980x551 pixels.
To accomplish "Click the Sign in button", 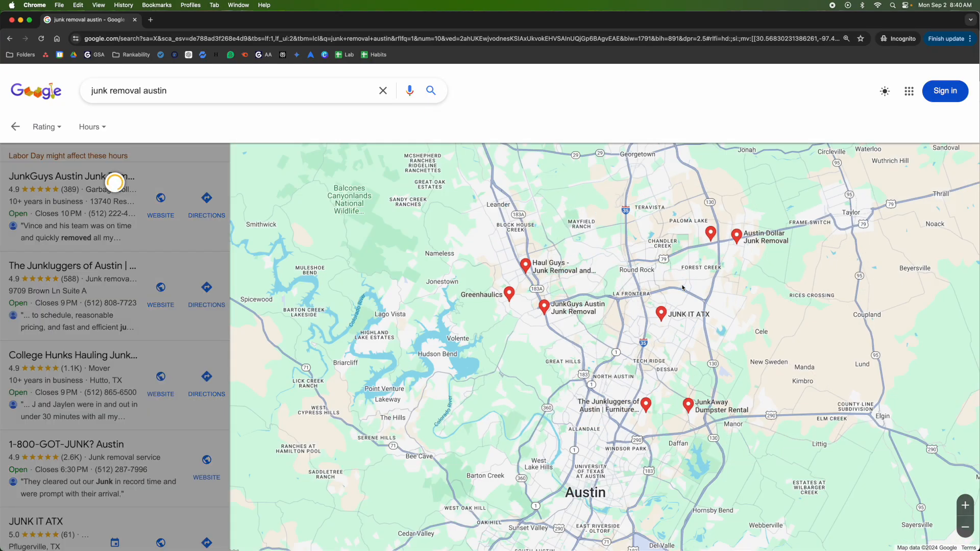I will [x=945, y=91].
